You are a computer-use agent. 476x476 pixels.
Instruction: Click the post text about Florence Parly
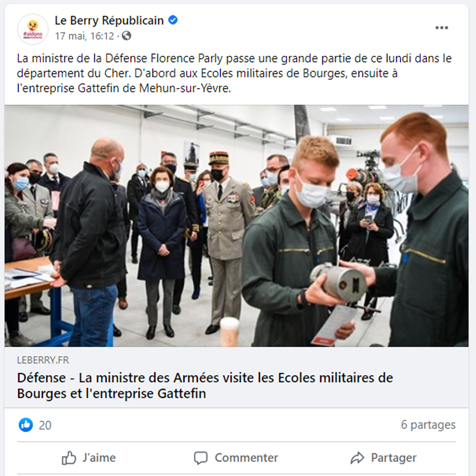point(234,73)
